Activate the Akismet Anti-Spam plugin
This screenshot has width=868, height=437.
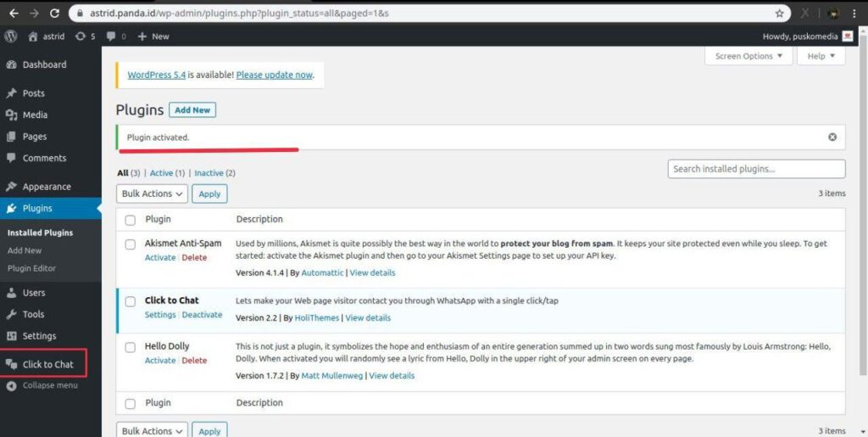coord(160,258)
